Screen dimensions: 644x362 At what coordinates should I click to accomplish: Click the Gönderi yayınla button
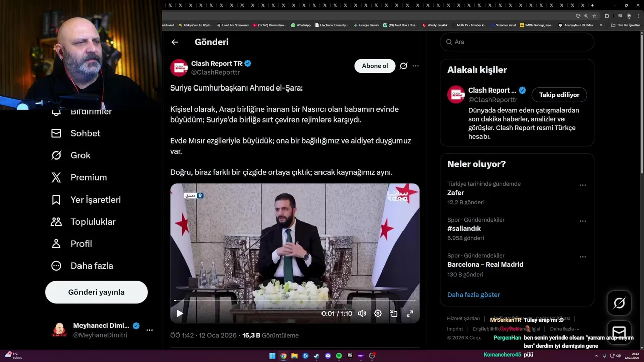[97, 292]
